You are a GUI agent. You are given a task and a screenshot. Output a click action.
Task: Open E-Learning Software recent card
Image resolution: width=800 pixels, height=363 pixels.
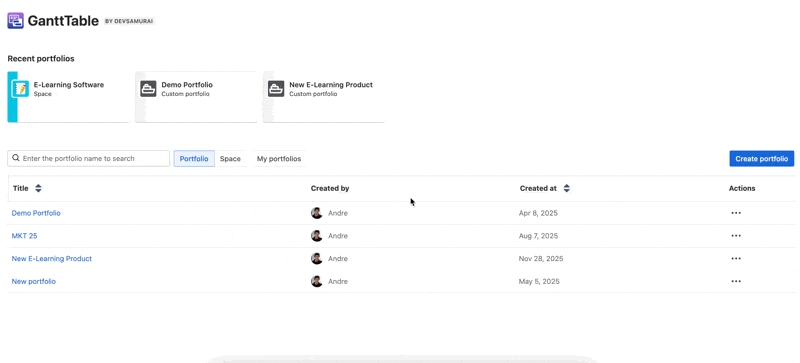69,97
